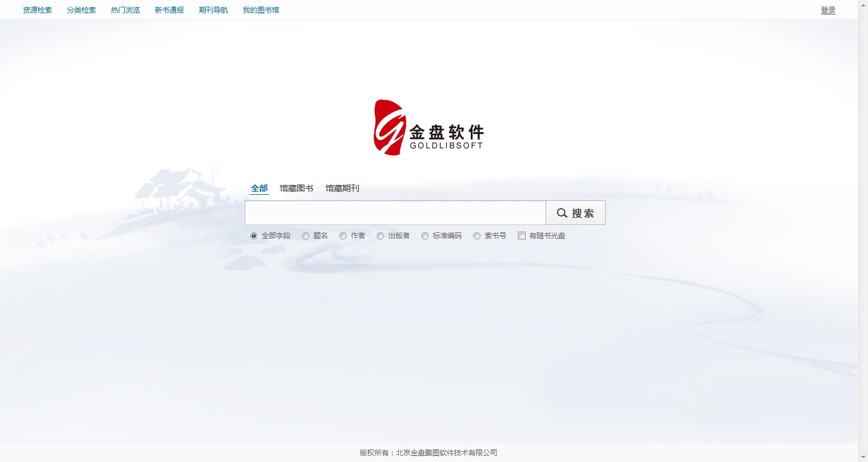Open 我的图书馆 page
Image resolution: width=868 pixels, height=462 pixels.
pos(261,10)
